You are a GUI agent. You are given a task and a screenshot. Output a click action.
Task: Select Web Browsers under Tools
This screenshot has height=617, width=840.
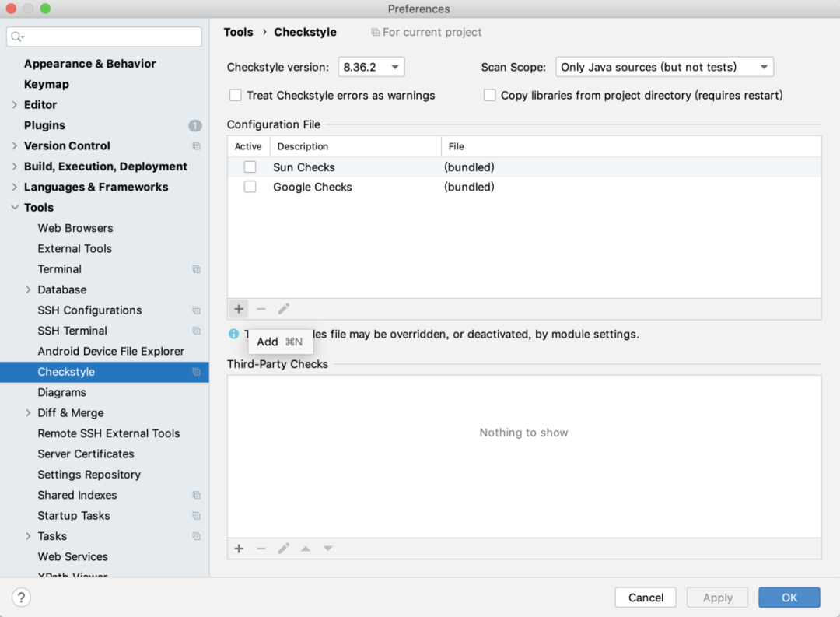75,228
